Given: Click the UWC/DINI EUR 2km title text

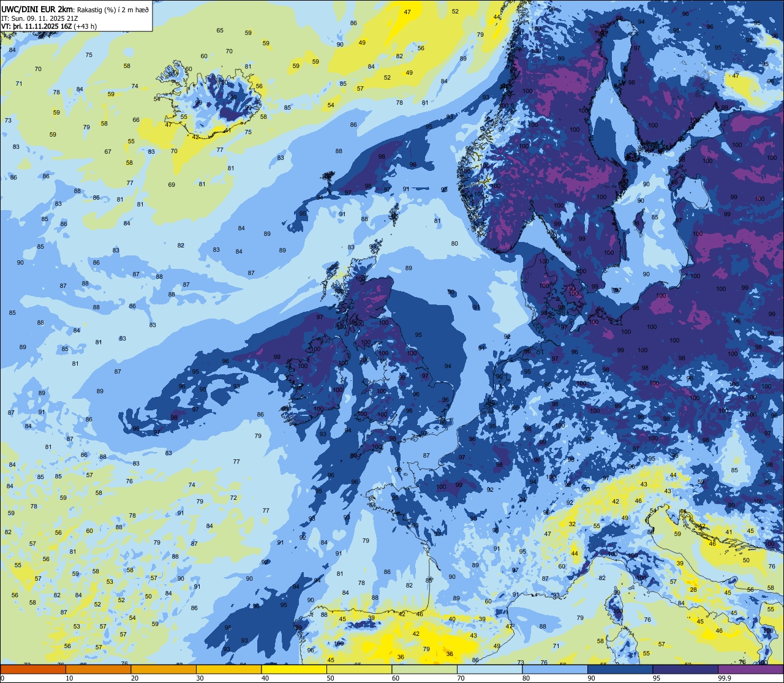Looking at the screenshot, I should click(37, 9).
